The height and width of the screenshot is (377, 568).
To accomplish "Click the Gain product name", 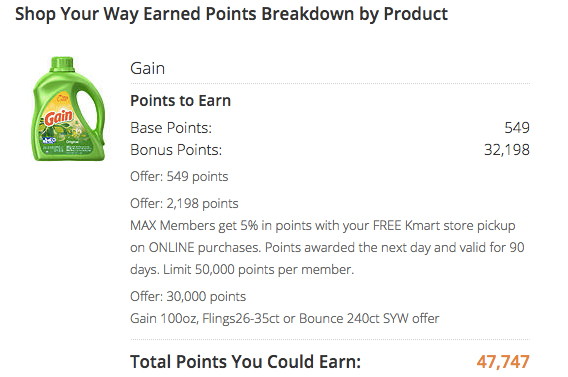I will [147, 68].
